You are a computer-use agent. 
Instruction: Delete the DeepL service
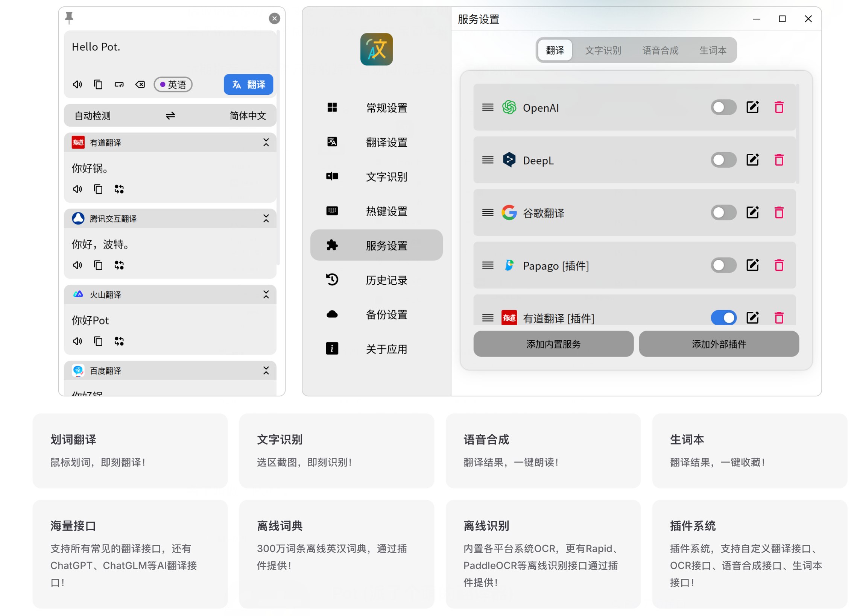pyautogui.click(x=779, y=160)
